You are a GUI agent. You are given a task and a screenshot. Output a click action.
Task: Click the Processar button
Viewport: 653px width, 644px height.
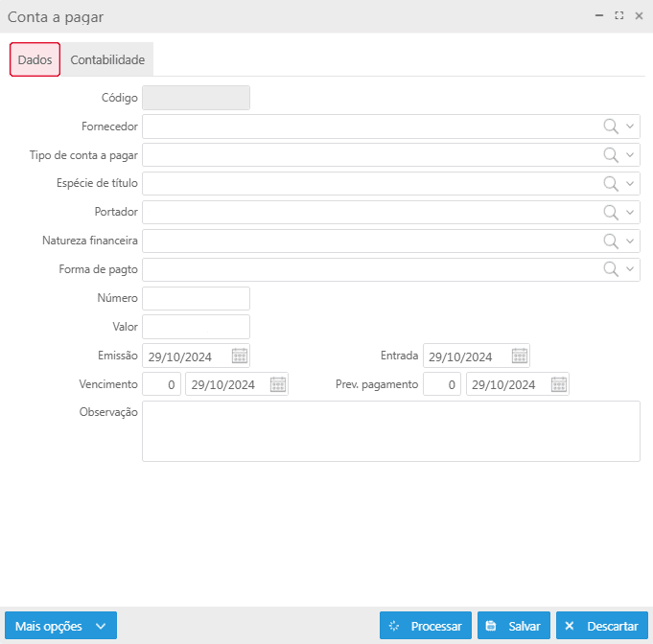point(426,626)
